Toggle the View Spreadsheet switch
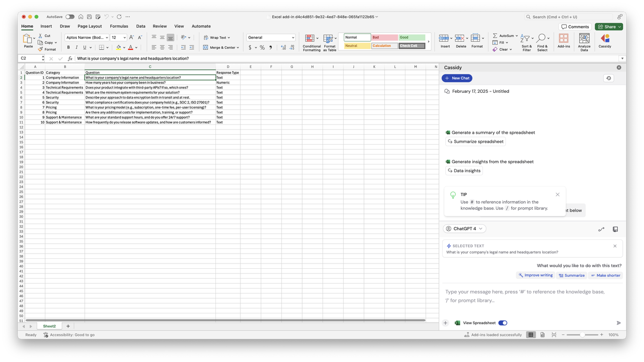The image size is (644, 362). click(503, 323)
